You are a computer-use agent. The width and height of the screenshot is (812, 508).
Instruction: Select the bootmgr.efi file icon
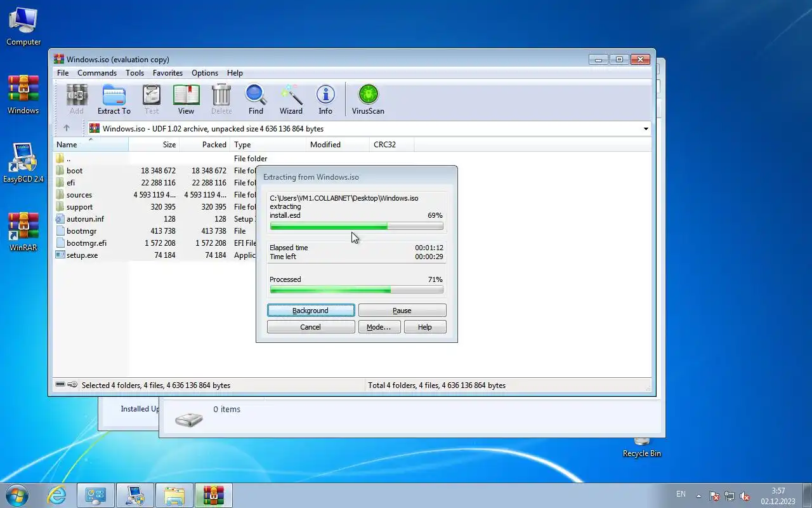[x=60, y=243]
